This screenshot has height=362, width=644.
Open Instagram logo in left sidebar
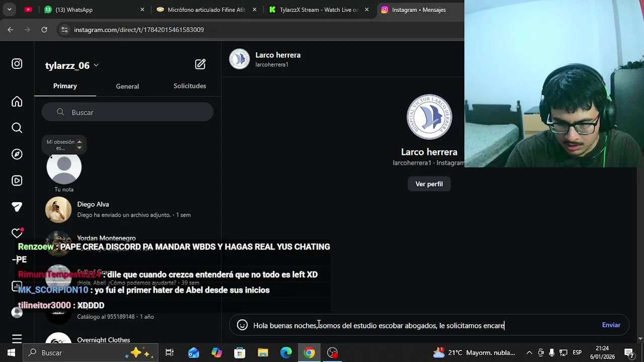click(17, 64)
